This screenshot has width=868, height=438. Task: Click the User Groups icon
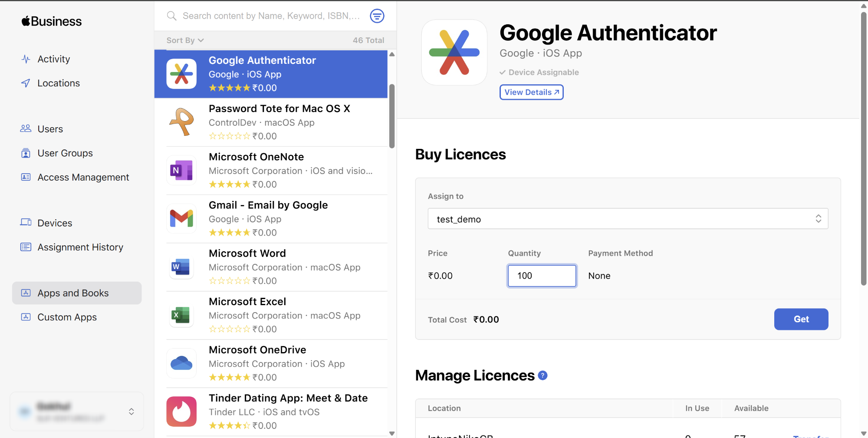(x=26, y=153)
